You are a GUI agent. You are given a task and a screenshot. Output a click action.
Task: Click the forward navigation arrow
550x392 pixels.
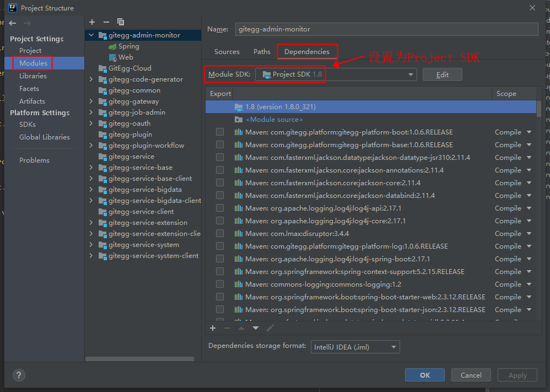pos(27,23)
